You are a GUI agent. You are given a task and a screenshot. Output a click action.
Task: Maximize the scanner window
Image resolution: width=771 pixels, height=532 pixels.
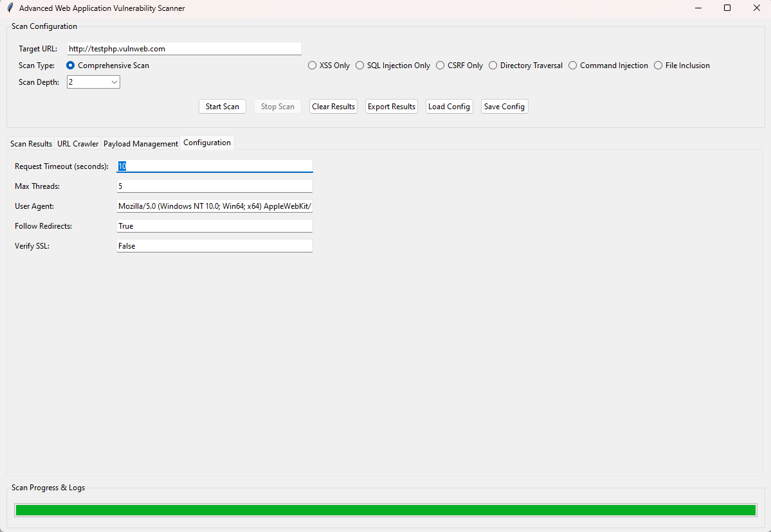click(727, 8)
